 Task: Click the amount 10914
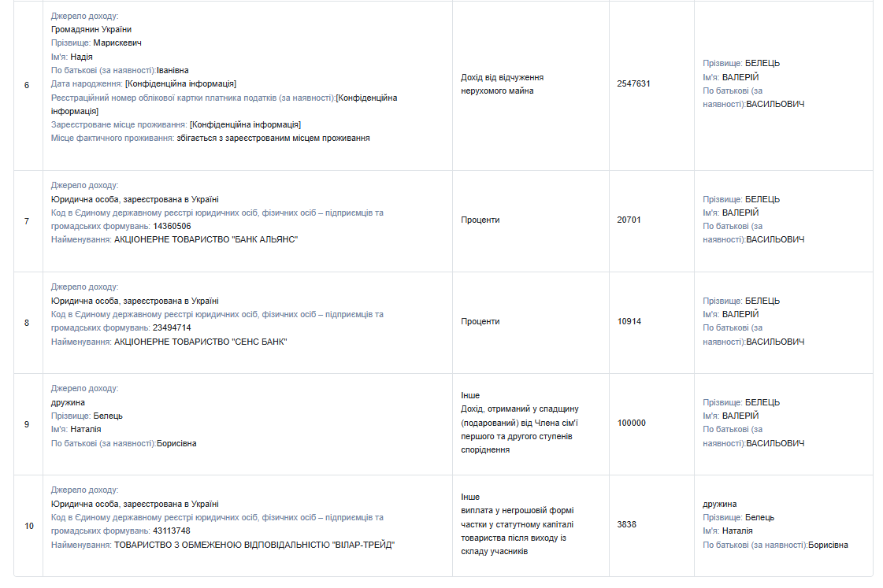(629, 322)
